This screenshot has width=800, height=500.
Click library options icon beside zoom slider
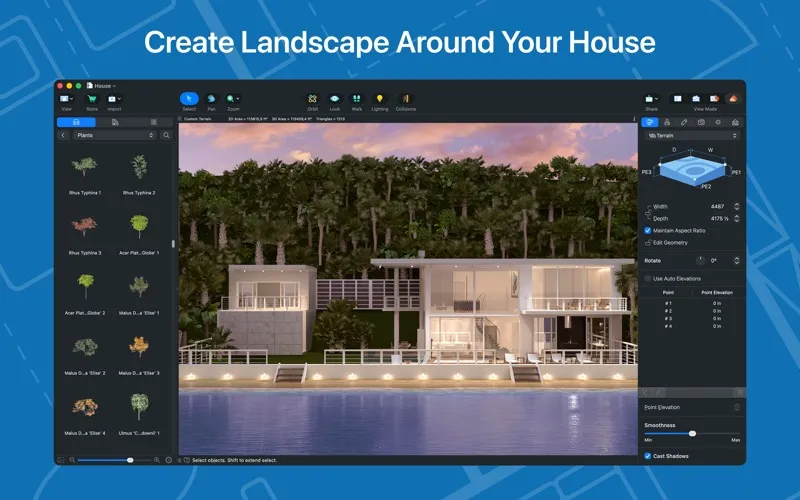tap(169, 460)
